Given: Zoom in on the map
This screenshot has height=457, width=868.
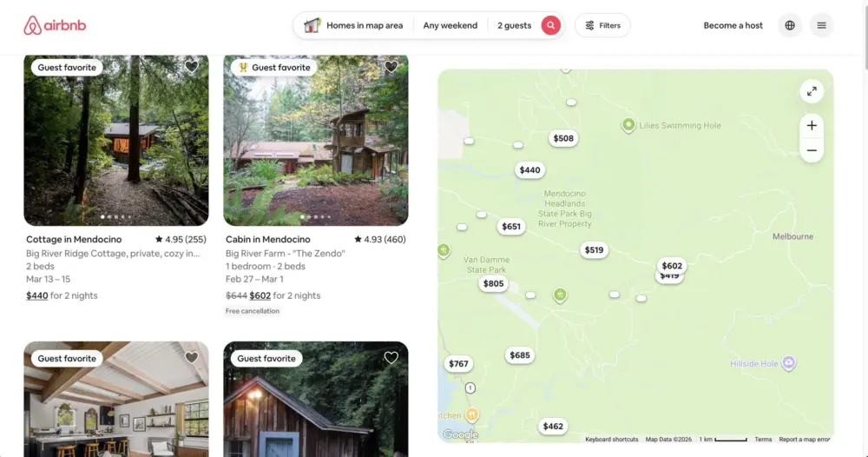Looking at the screenshot, I should point(811,126).
